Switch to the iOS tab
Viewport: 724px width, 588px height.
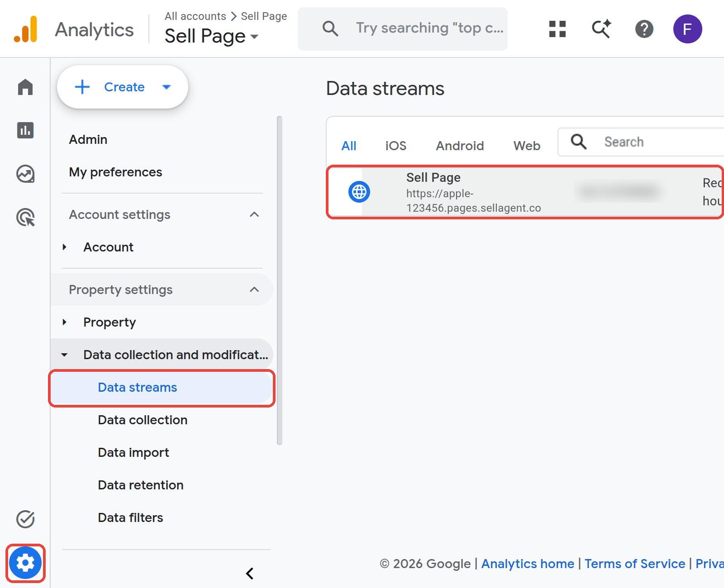pyautogui.click(x=395, y=146)
